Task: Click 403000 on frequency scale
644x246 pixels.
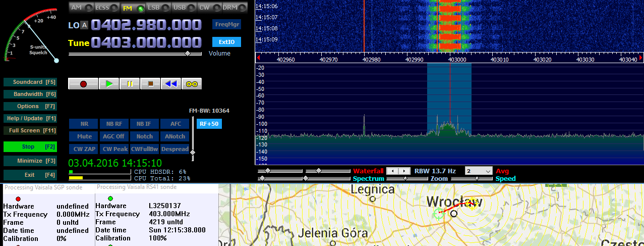Action: coord(457,60)
